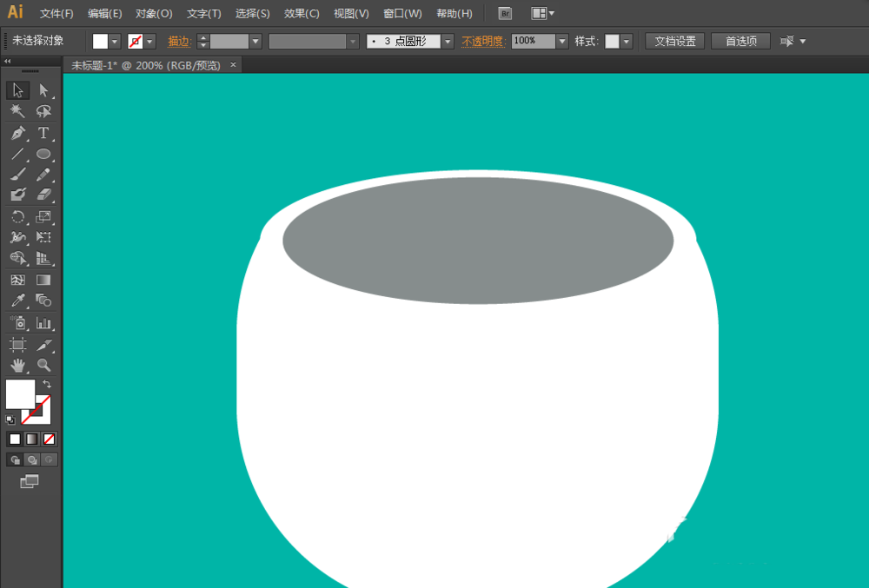Image resolution: width=869 pixels, height=588 pixels.
Task: Select the Direct Selection tool
Action: [43, 90]
